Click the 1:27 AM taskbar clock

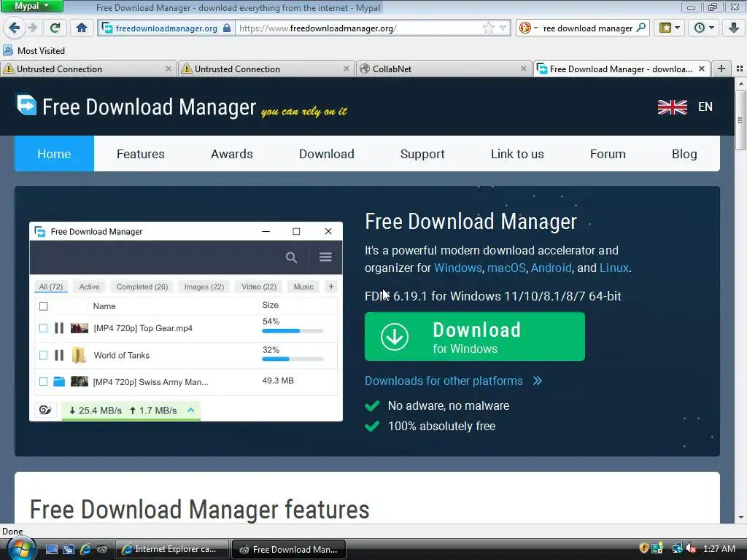719,548
